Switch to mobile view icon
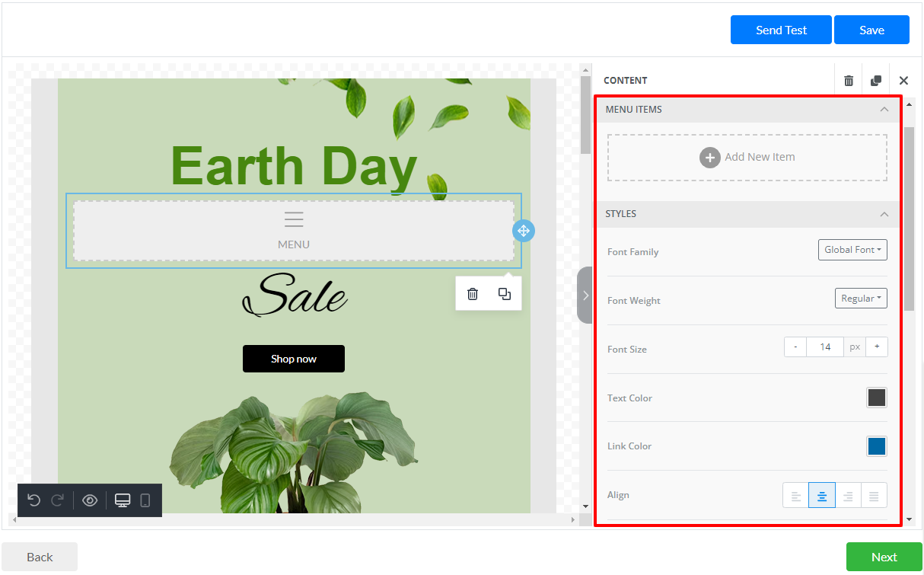The width and height of the screenshot is (924, 575). (x=145, y=500)
